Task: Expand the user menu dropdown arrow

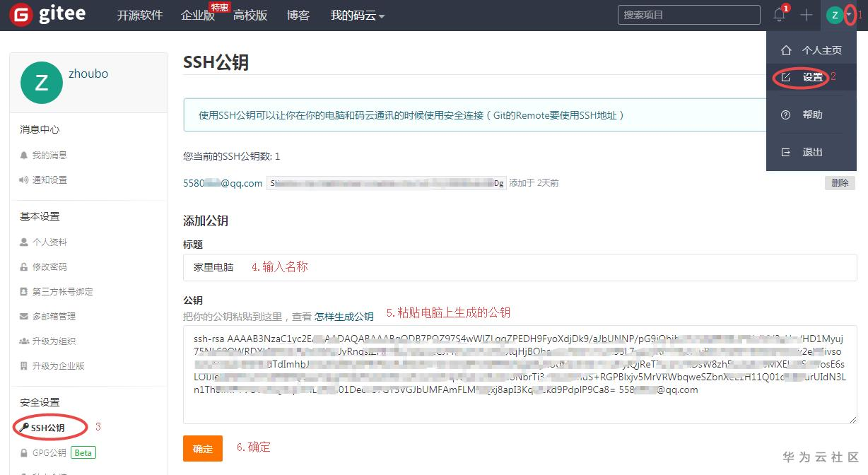Action: click(850, 16)
